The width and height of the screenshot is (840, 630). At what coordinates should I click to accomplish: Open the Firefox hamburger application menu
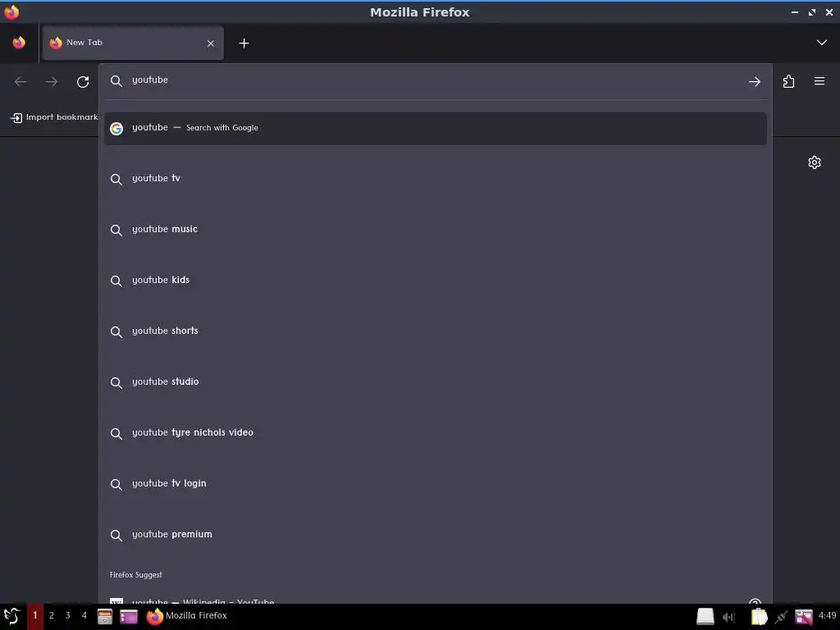click(819, 81)
